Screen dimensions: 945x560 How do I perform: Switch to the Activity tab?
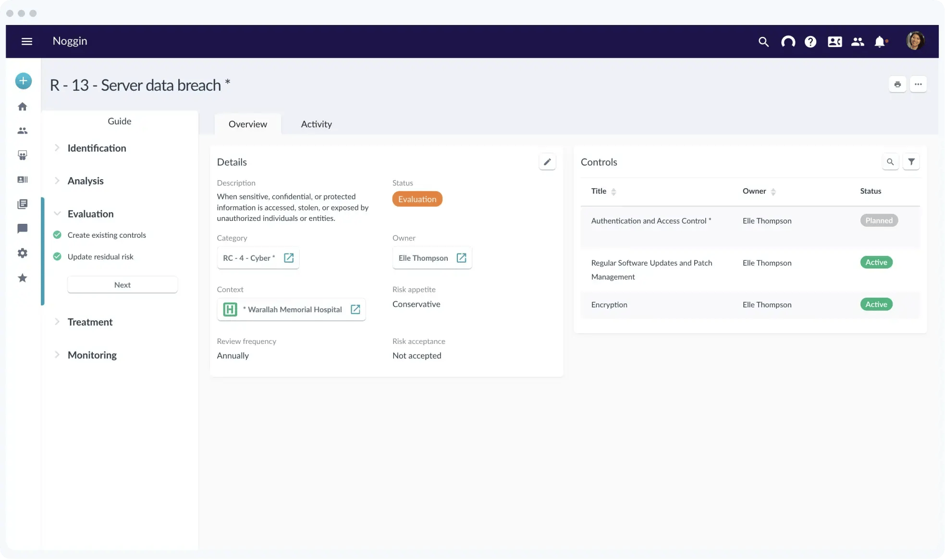coord(316,124)
